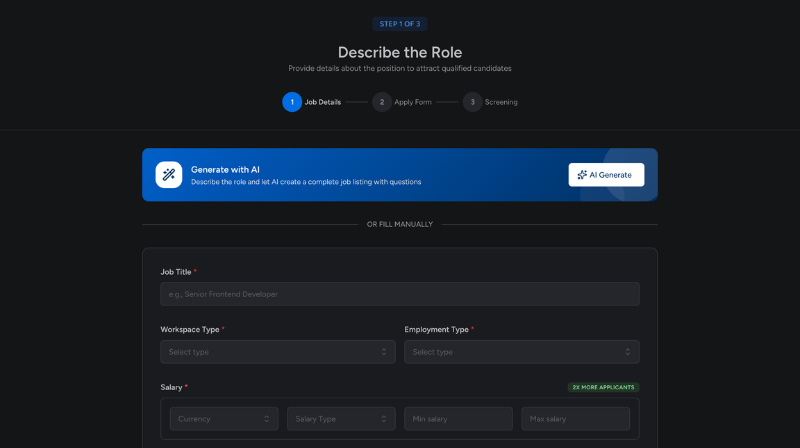
Task: Focus the Max salary field
Action: [x=576, y=419]
